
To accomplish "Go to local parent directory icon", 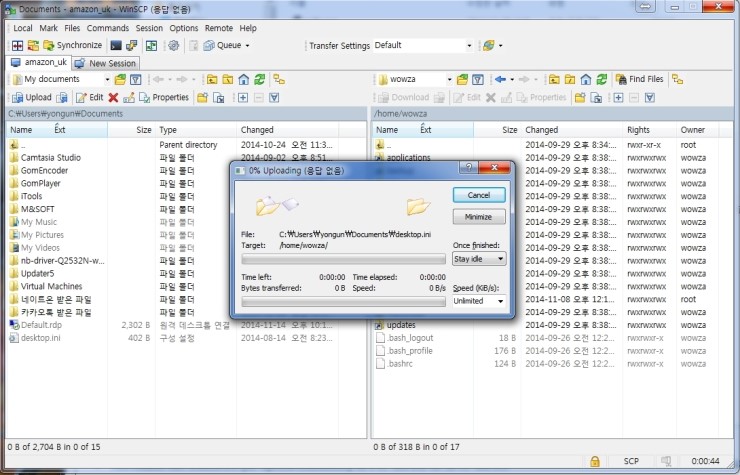I will (212, 79).
